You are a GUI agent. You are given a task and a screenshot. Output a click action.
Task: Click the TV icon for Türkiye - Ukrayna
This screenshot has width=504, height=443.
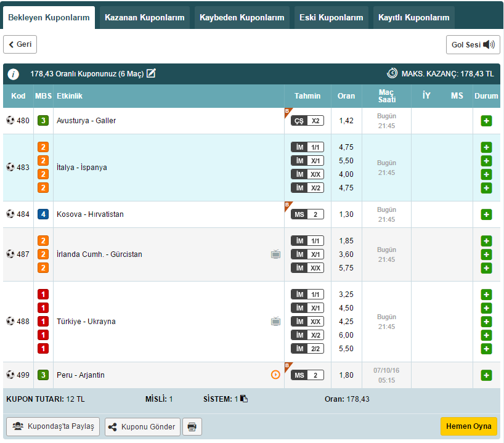(275, 322)
